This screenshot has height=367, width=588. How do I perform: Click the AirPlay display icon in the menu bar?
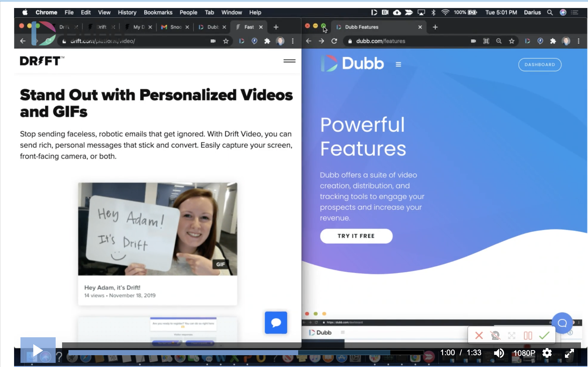pos(421,12)
